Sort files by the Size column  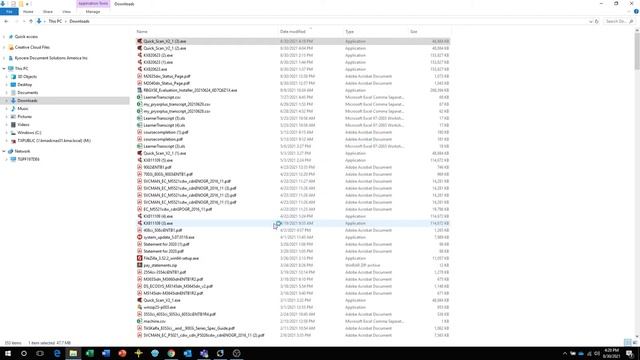pyautogui.click(x=413, y=31)
